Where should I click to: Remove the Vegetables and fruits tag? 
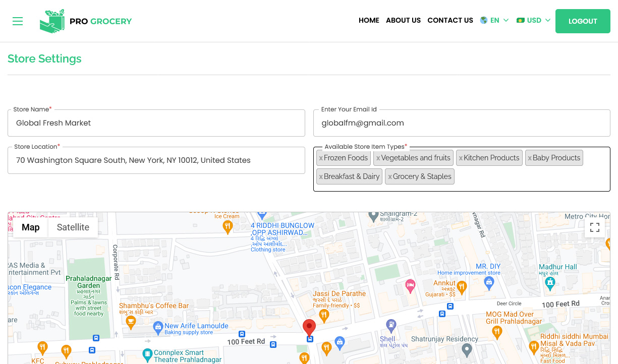pos(378,158)
